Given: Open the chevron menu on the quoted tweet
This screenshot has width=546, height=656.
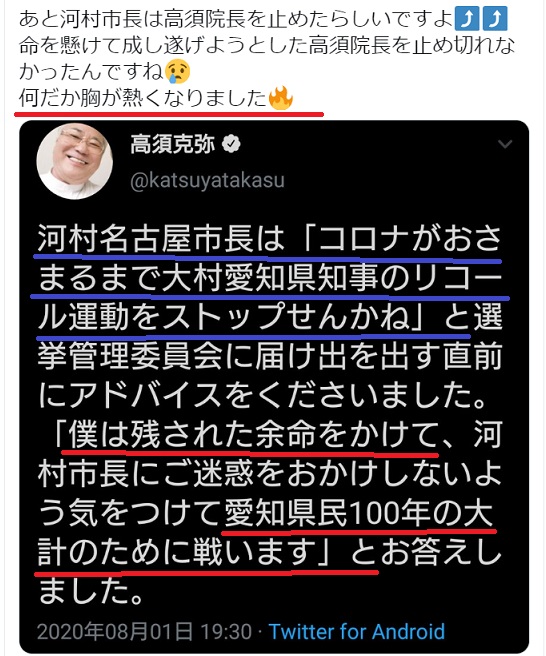Looking at the screenshot, I should [x=505, y=144].
